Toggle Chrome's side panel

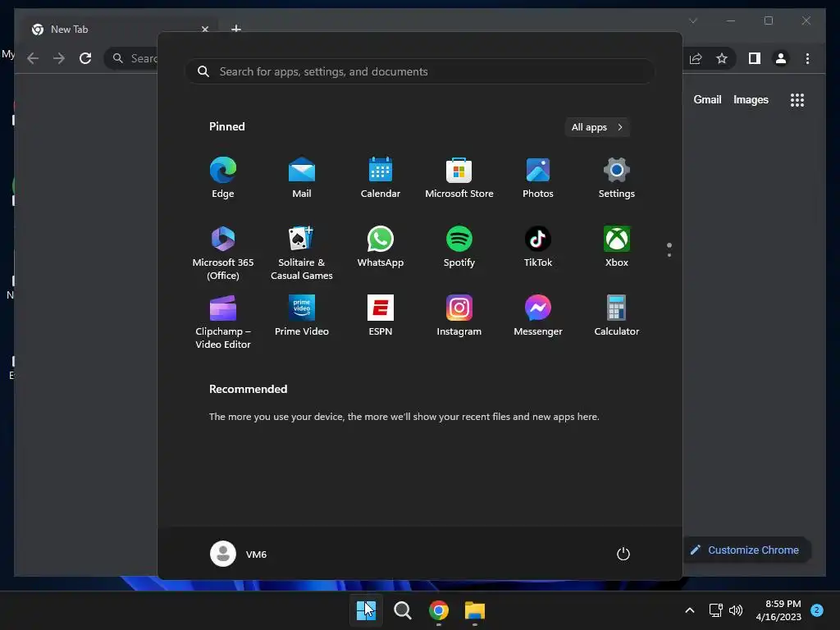tap(755, 58)
